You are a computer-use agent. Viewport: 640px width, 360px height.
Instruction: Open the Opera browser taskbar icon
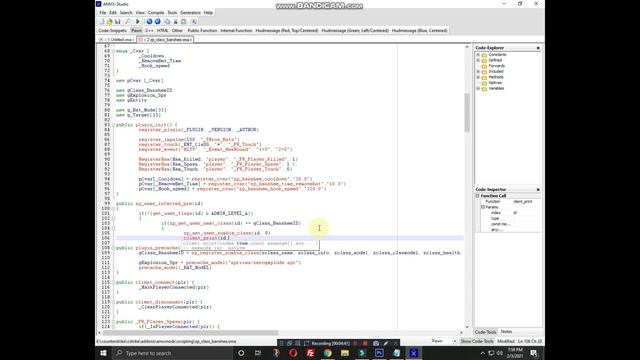pos(293,353)
